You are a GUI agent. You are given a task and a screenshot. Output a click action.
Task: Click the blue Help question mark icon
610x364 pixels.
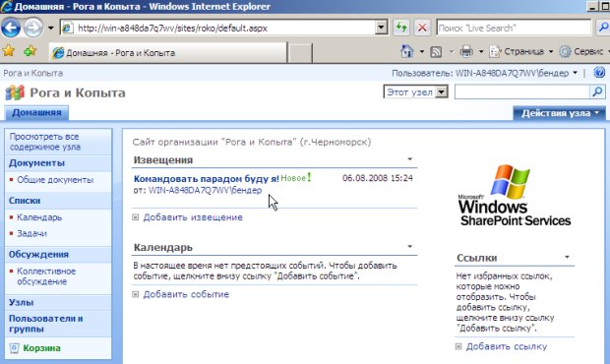pyautogui.click(x=599, y=73)
